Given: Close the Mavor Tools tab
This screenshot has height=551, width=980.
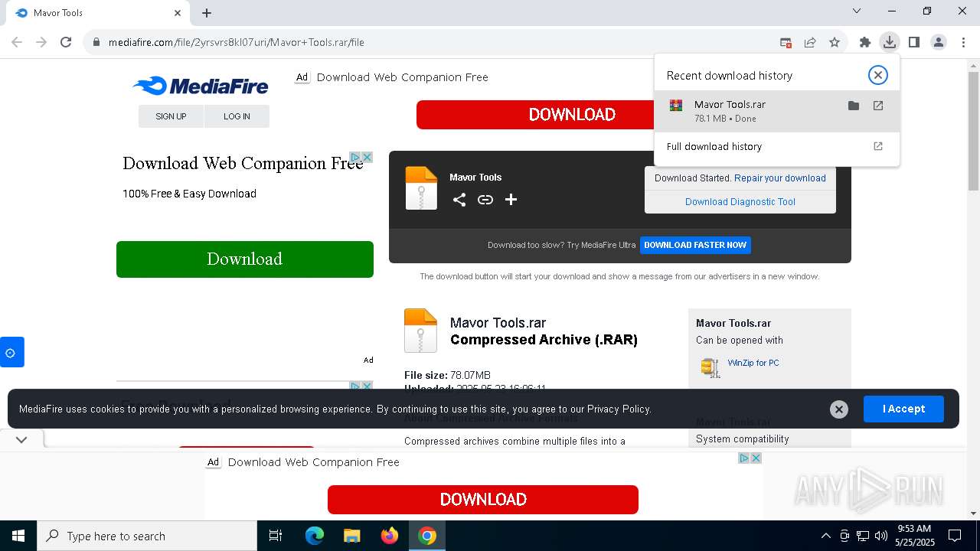Looking at the screenshot, I should pyautogui.click(x=178, y=13).
